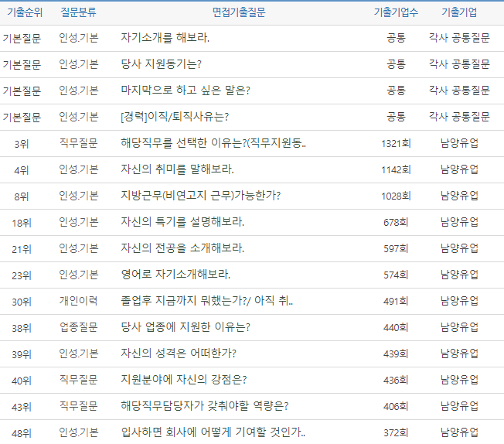Click the 면접기출질문 column header

point(239,12)
